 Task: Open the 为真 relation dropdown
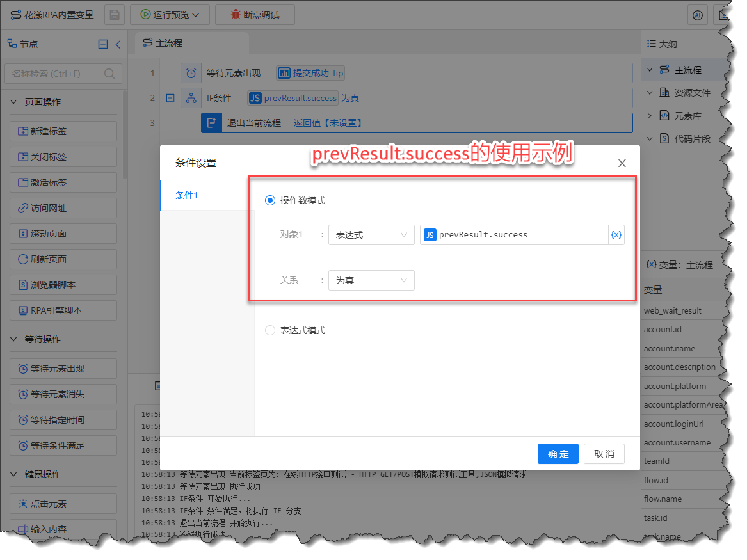click(x=371, y=280)
